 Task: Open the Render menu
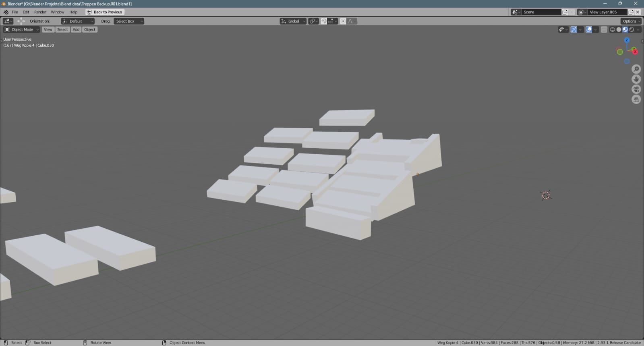[x=40, y=12]
